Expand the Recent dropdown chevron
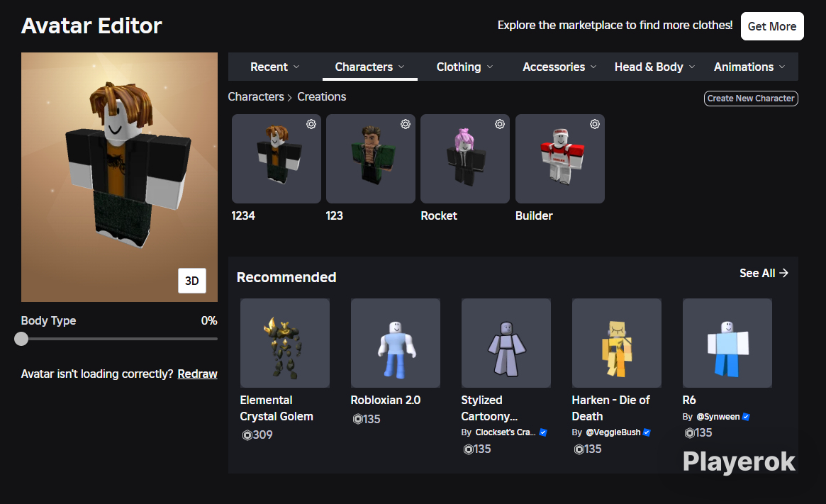Screen dimensions: 826x504 coord(296,67)
